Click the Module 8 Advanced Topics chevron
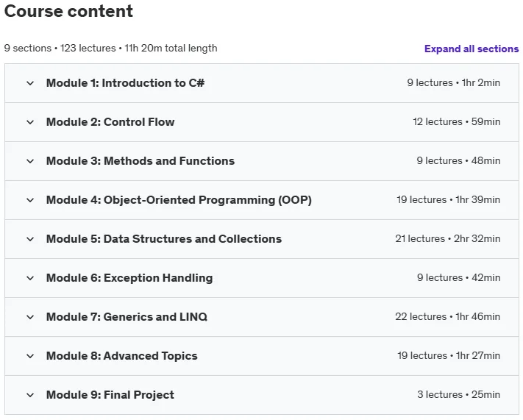 [x=30, y=356]
